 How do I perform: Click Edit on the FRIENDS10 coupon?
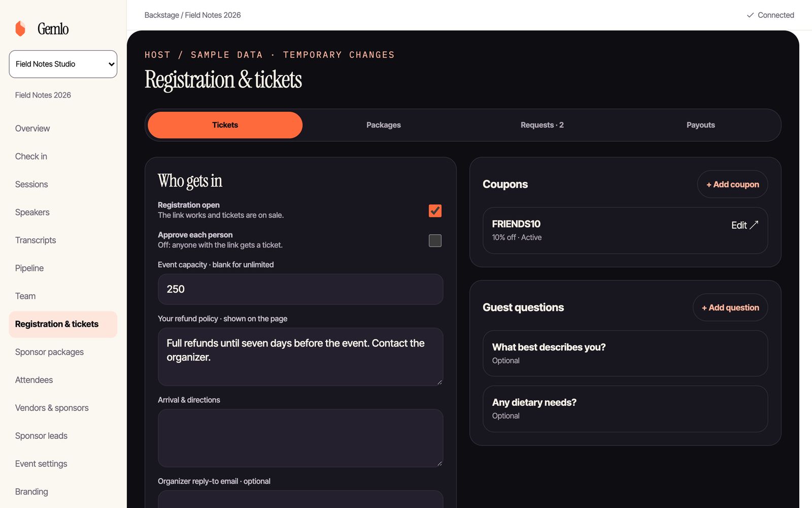[x=745, y=225]
